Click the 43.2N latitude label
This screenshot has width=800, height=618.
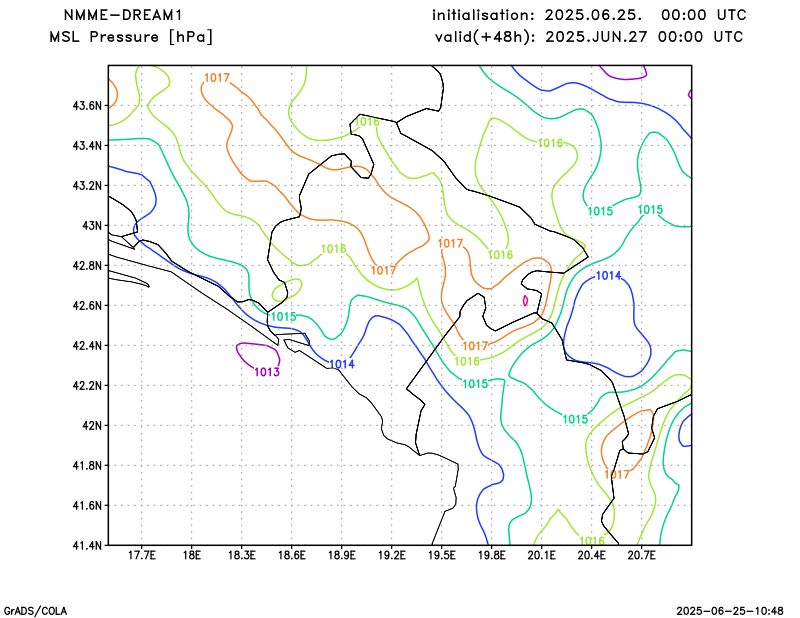tap(87, 185)
